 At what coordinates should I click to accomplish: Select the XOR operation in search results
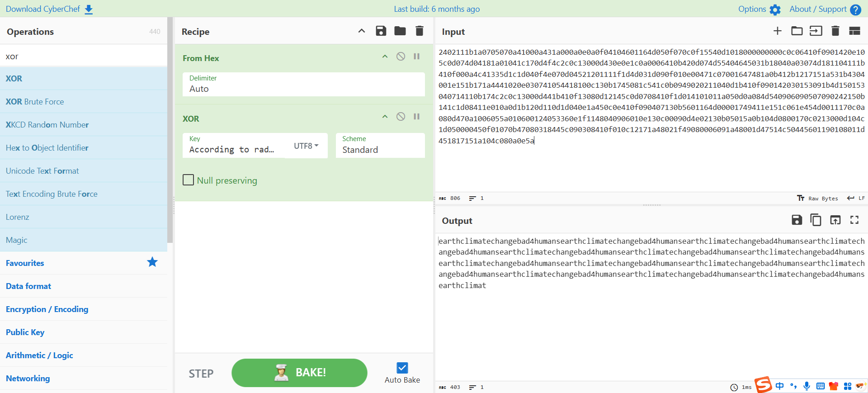pos(84,79)
